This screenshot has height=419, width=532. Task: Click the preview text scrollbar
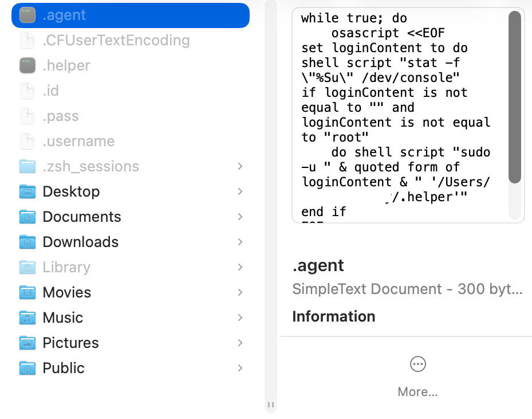(x=514, y=97)
